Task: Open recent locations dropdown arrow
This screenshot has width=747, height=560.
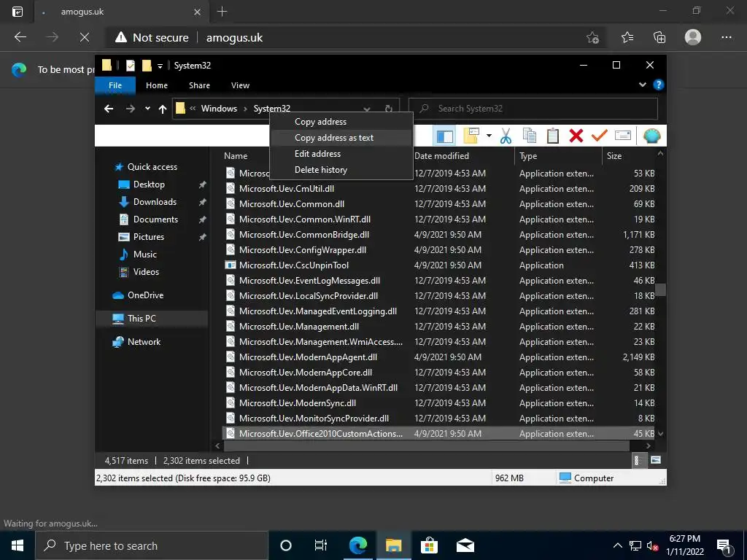Action: [x=147, y=109]
